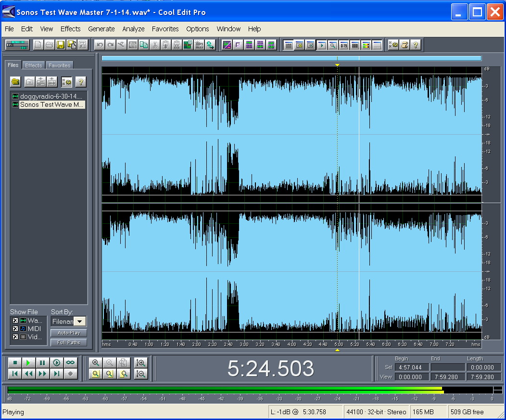This screenshot has width=506, height=420.
Task: Close the selected file in the Files panel
Action: 29,82
